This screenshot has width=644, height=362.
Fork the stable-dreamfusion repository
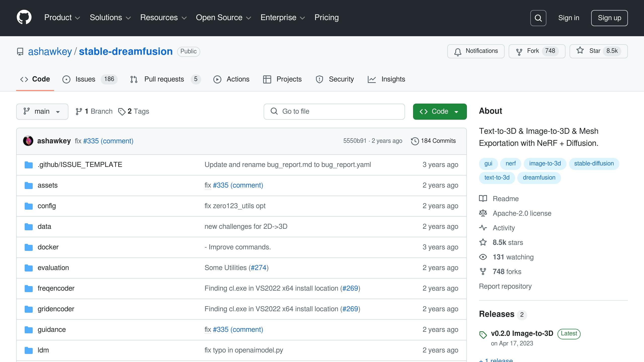coord(537,51)
